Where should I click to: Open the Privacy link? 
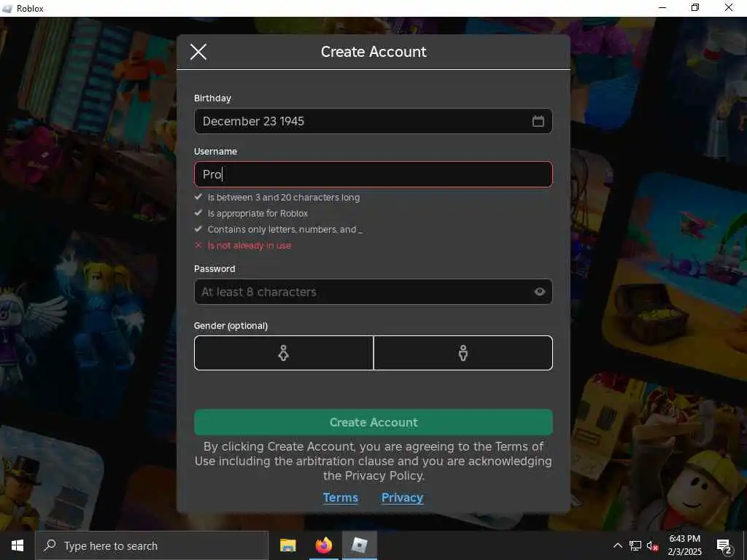[x=402, y=497]
